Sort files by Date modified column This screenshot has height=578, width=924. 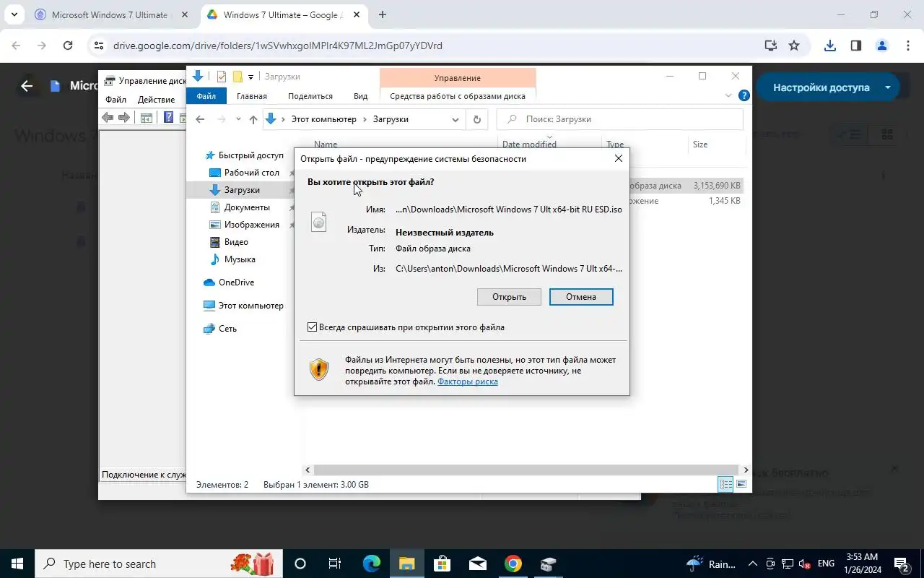tap(529, 144)
